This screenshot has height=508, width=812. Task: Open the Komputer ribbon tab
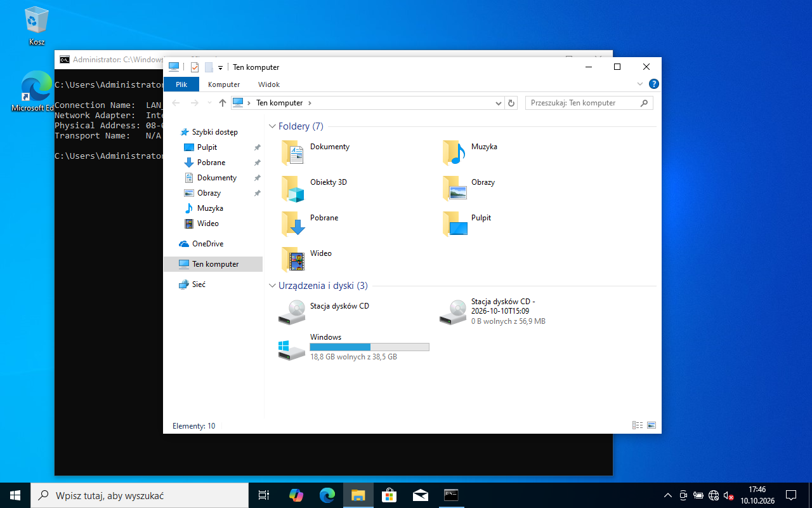pos(224,84)
